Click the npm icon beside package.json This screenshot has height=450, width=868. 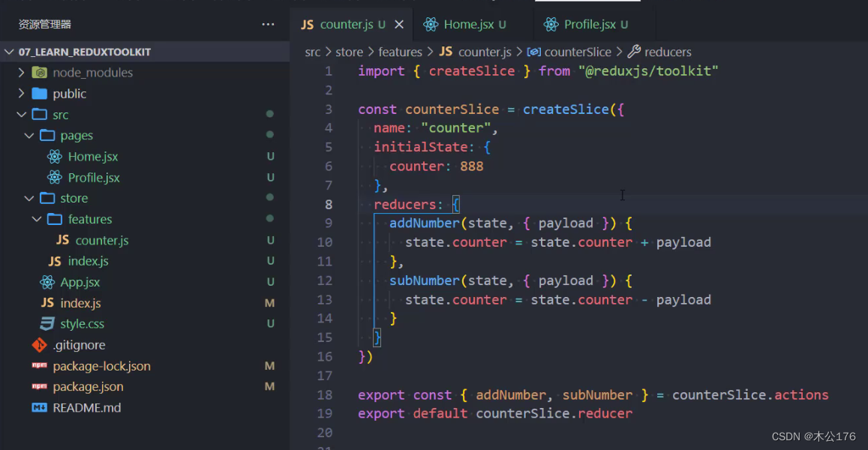tap(41, 386)
